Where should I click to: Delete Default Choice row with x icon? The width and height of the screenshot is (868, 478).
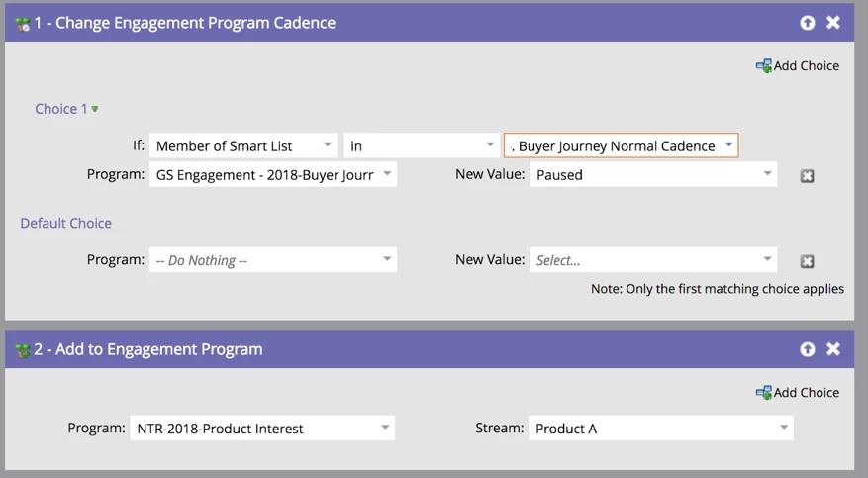click(x=807, y=261)
